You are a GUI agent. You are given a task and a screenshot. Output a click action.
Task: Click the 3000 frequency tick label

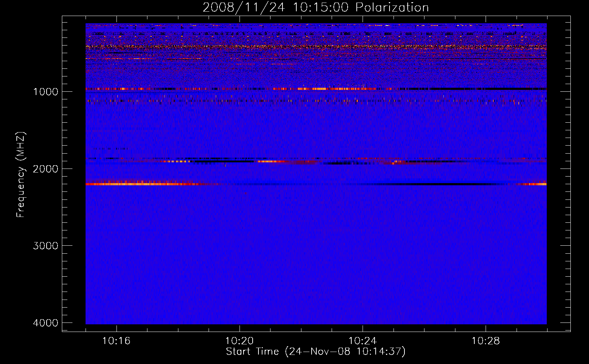(46, 246)
